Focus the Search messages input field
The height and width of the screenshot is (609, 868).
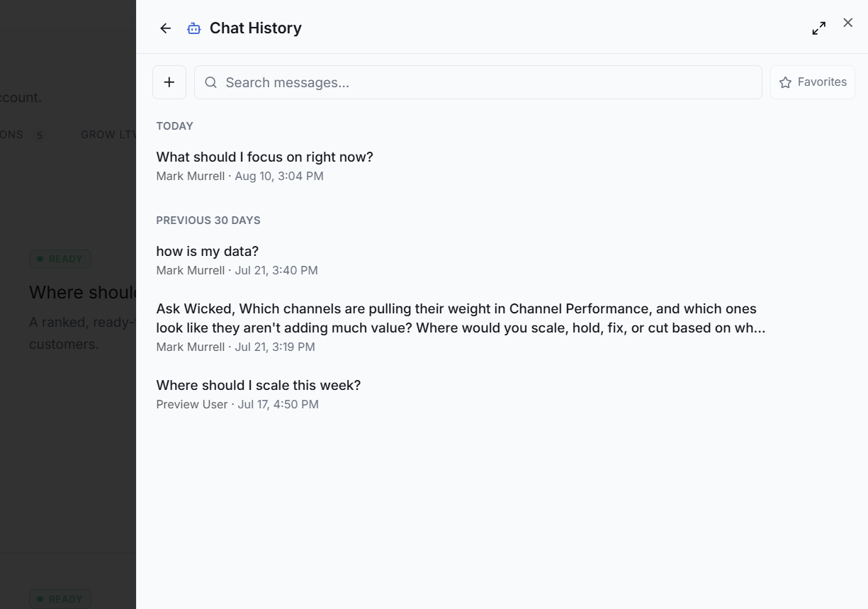478,82
